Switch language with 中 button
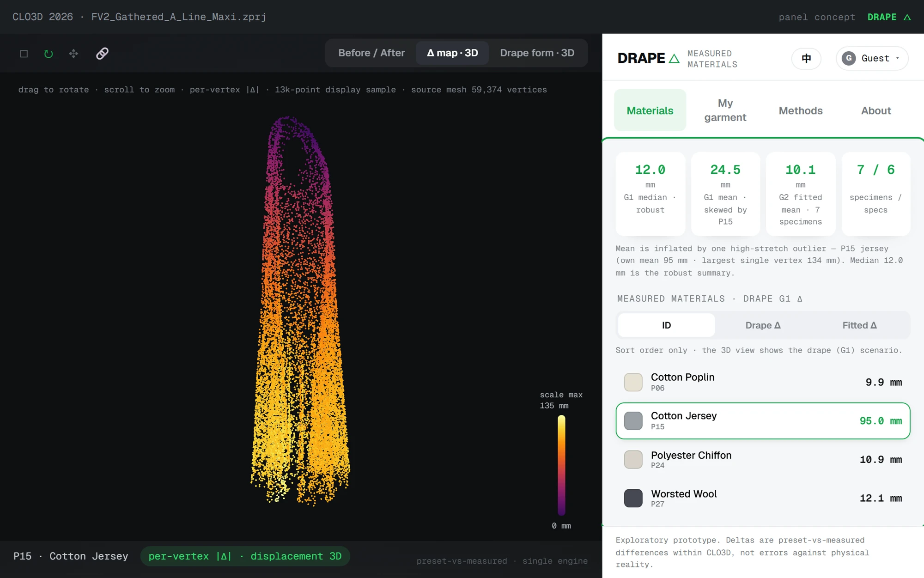Screen dimensions: 924x578 [806, 59]
